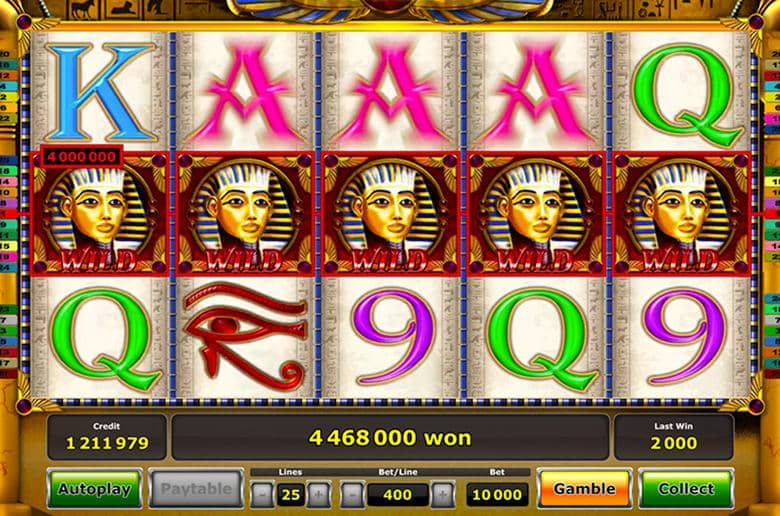Collect the winnings
Screen dimensions: 780x516
pos(686,489)
